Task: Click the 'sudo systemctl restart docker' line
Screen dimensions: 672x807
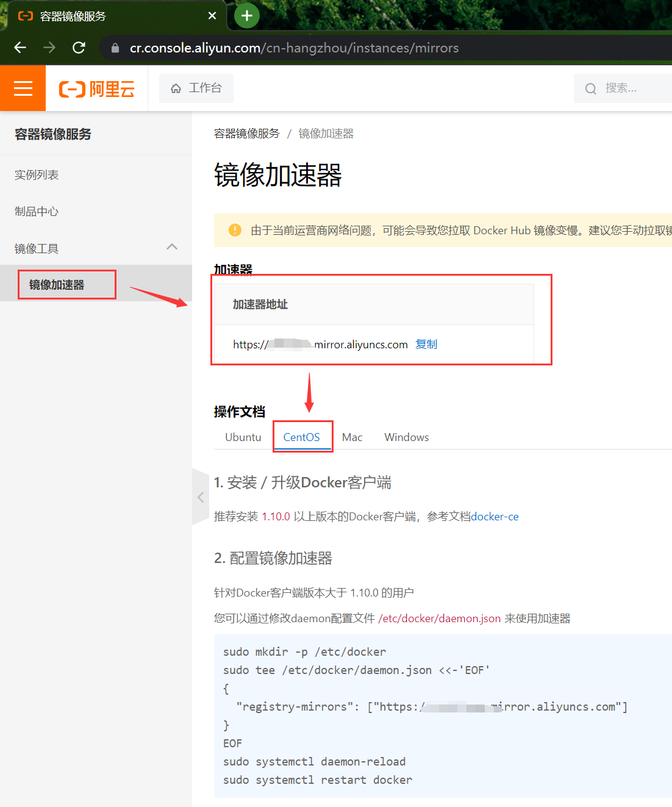Action: click(318, 780)
